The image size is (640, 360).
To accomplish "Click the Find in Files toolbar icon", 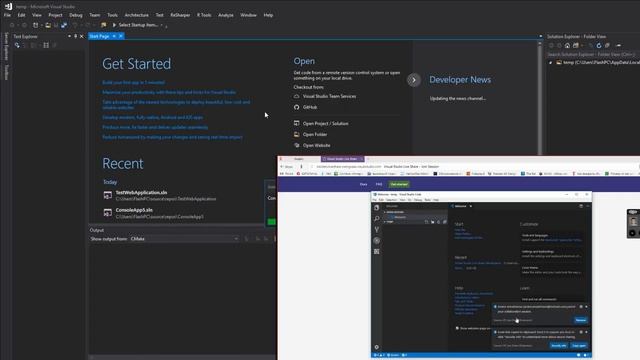I will click(x=103, y=25).
